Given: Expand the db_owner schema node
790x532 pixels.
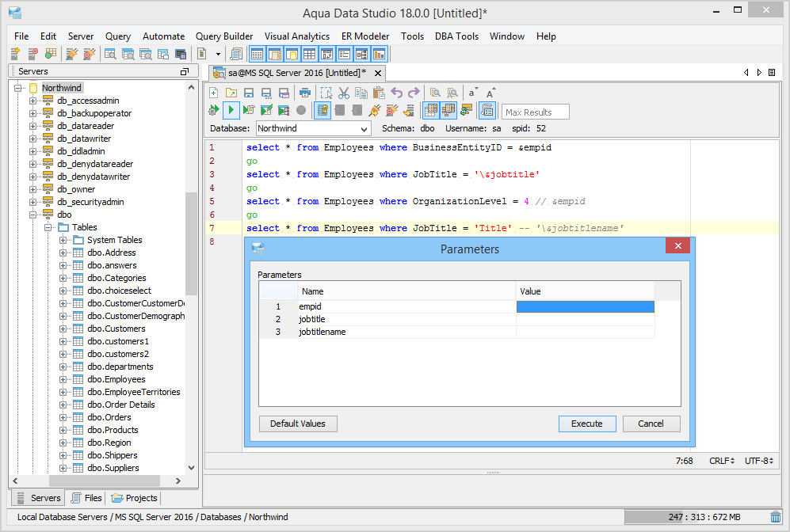Looking at the screenshot, I should (x=33, y=189).
